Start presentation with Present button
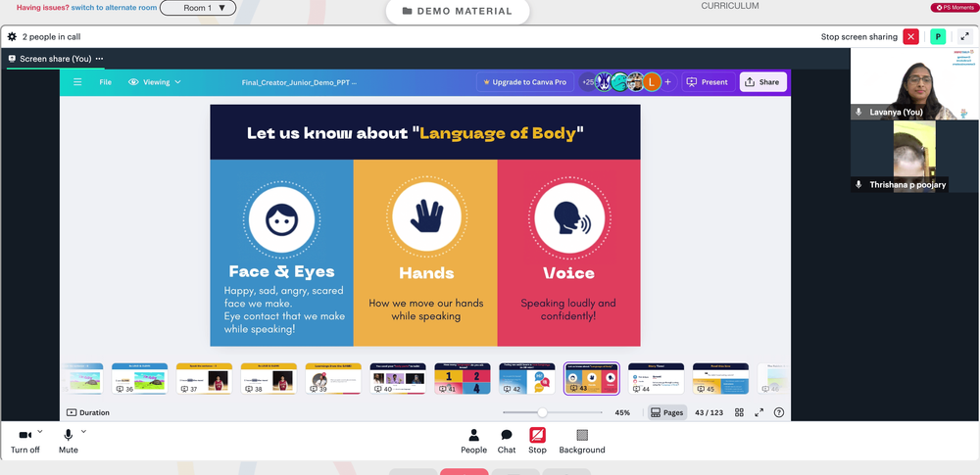 [x=709, y=82]
